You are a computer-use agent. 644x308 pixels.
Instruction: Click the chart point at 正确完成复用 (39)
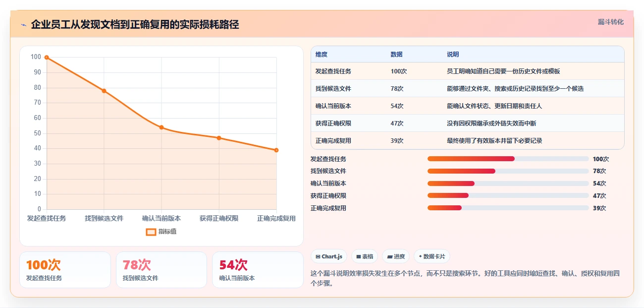tap(276, 150)
